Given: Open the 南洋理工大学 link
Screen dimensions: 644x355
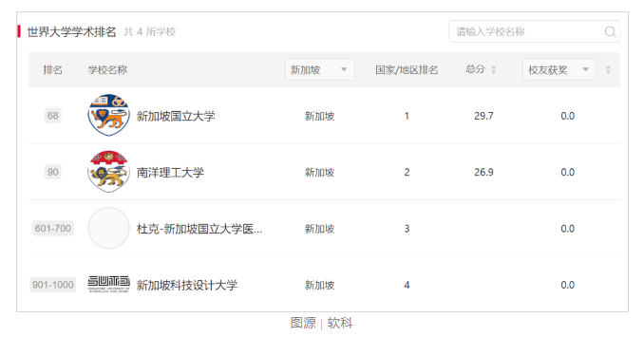Looking at the screenshot, I should point(170,173).
